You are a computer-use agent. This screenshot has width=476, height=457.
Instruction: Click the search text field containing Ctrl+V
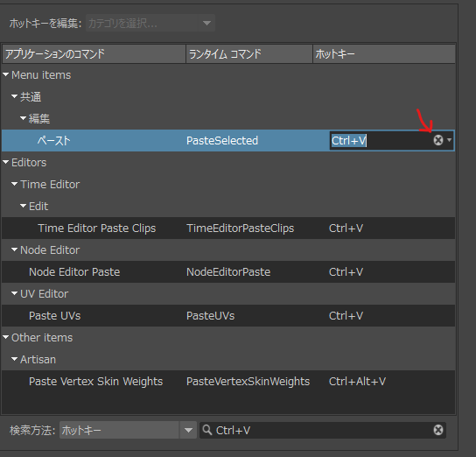(x=322, y=430)
